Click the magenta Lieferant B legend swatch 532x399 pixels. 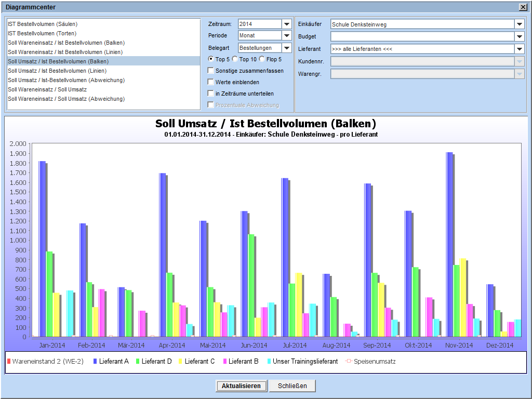coord(224,361)
